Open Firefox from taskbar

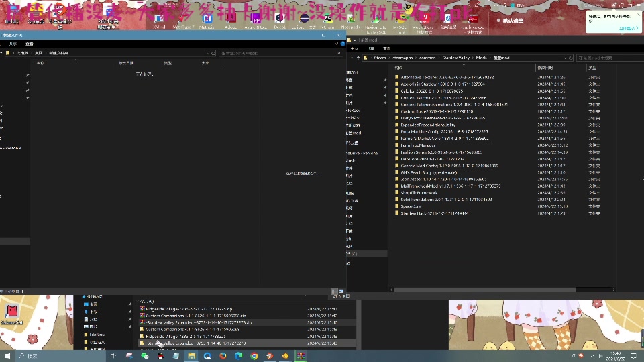click(x=223, y=356)
